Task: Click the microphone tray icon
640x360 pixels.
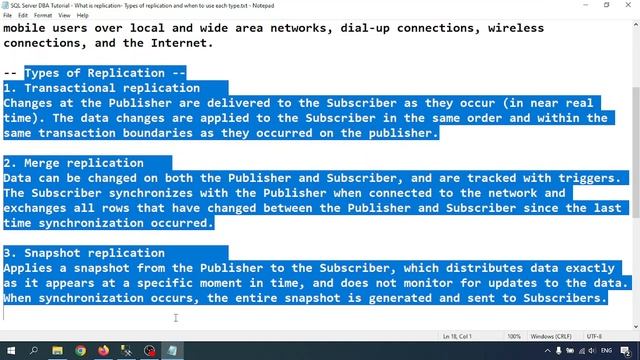Action: [x=558, y=351]
